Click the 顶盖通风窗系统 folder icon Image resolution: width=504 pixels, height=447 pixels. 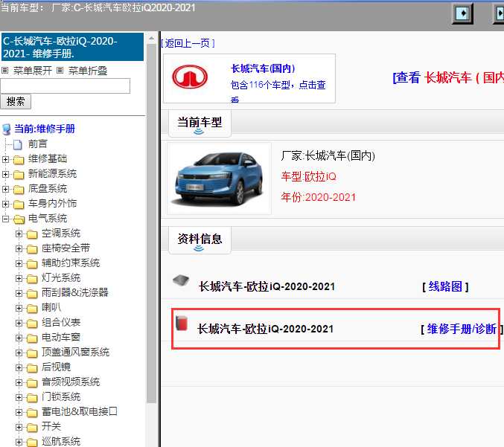click(32, 353)
